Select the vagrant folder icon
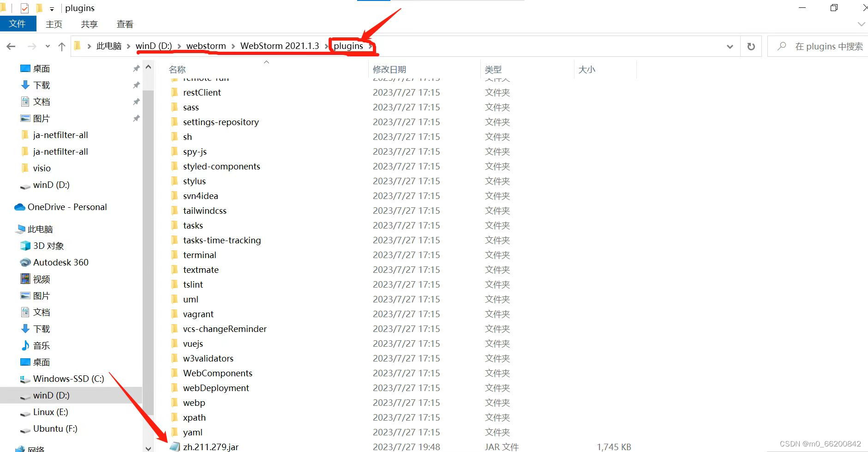Viewport: 868px width, 452px height. (x=174, y=314)
